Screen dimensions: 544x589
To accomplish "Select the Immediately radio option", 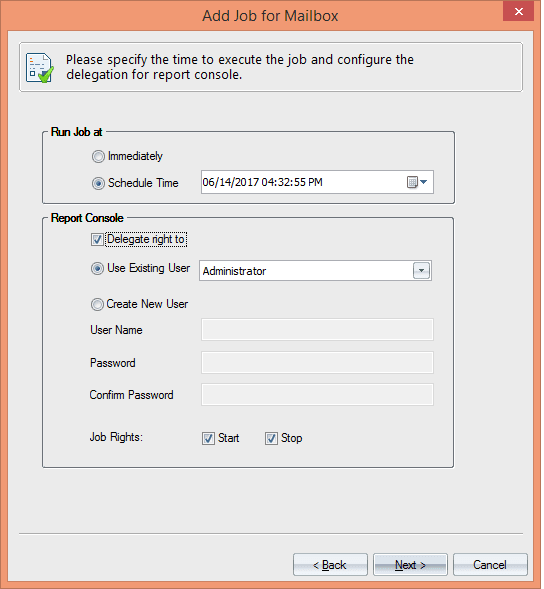I will (98, 156).
